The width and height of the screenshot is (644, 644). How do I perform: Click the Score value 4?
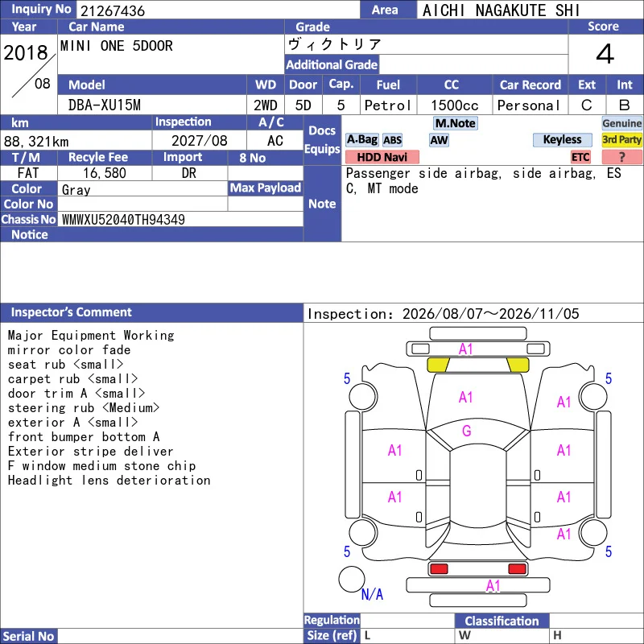pyautogui.click(x=605, y=54)
